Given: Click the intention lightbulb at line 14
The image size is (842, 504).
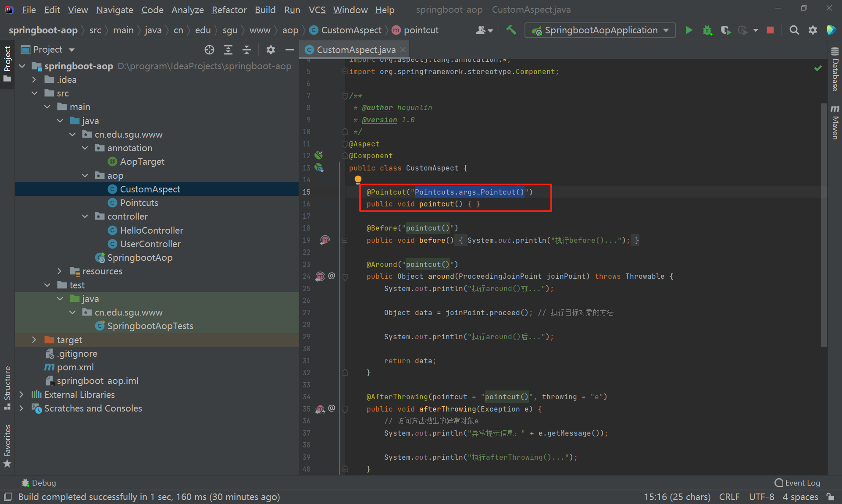Looking at the screenshot, I should (358, 179).
